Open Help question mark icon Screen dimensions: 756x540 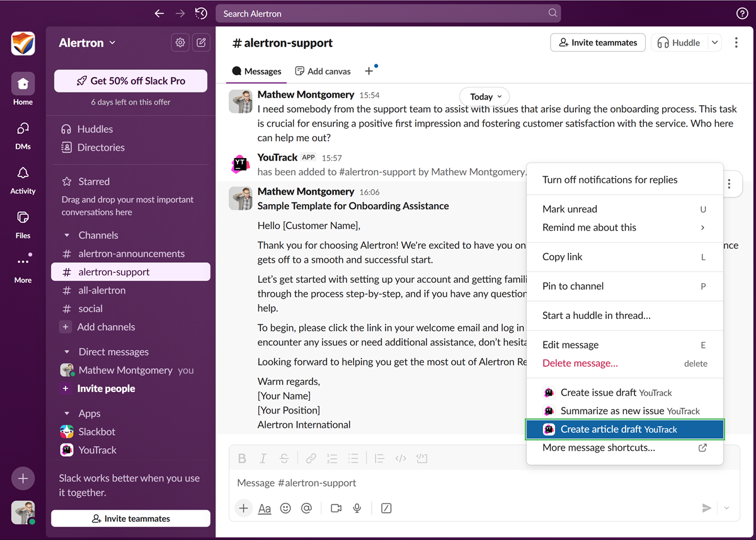pos(742,13)
